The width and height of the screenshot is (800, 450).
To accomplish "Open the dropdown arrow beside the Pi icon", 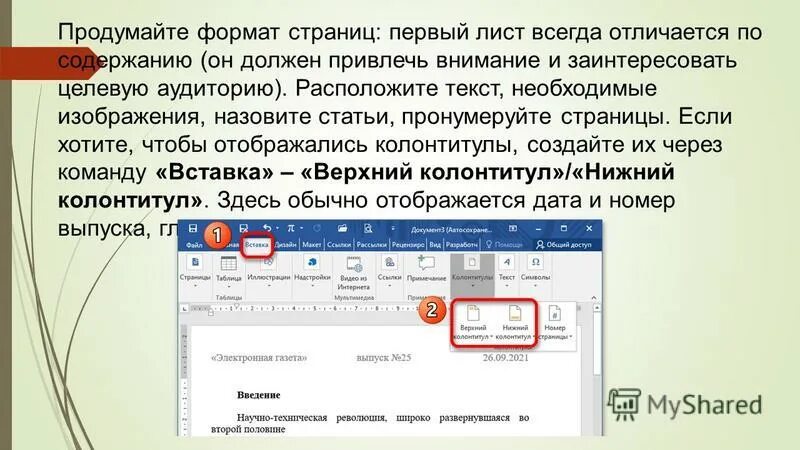I will [302, 229].
